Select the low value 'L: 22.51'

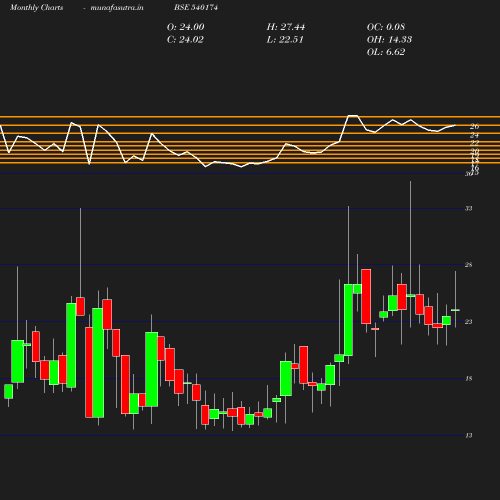pos(285,40)
